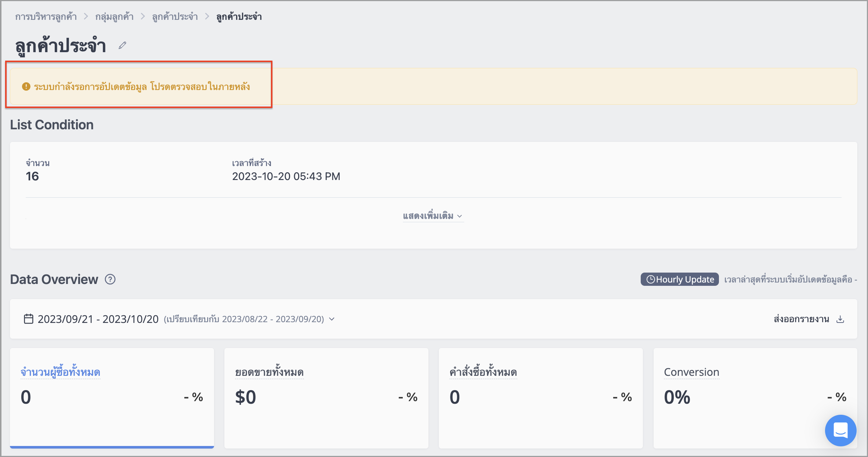Click the จำนวน value 16
This screenshot has height=457, width=868.
[x=32, y=176]
